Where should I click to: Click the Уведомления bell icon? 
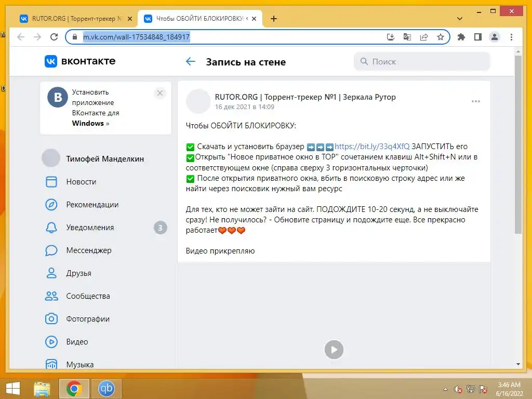pos(51,228)
